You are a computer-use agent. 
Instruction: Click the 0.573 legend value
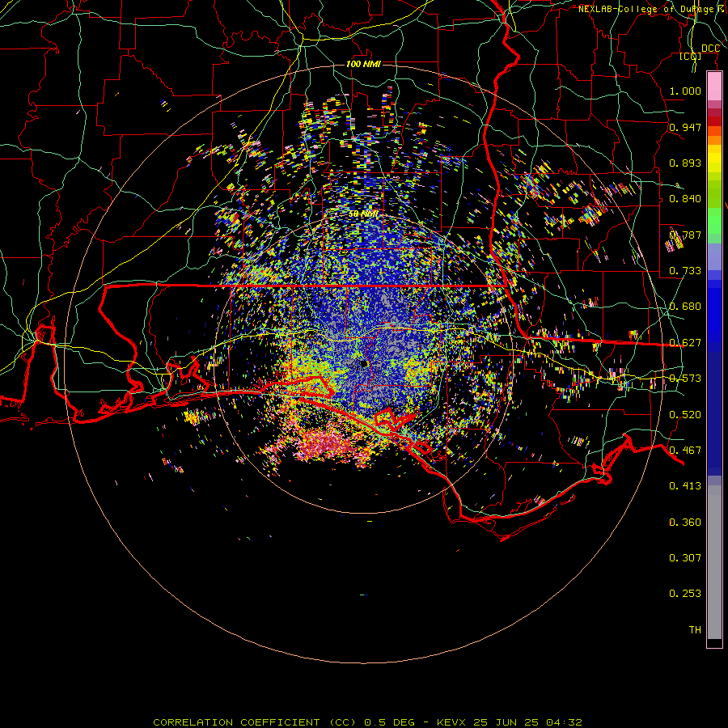(685, 379)
